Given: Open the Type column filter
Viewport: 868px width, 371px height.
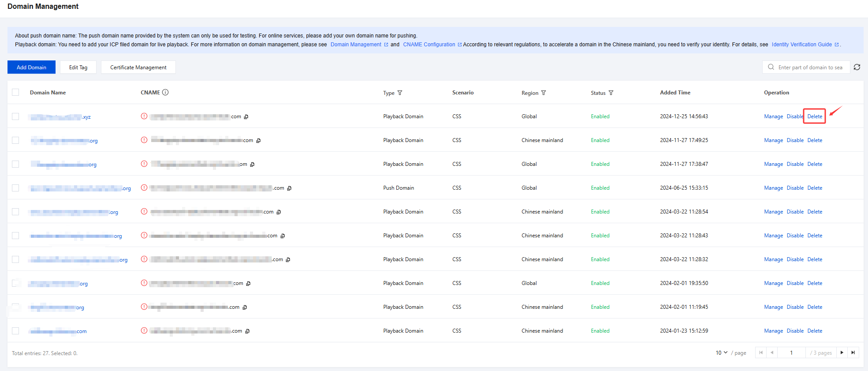Looking at the screenshot, I should (x=400, y=93).
